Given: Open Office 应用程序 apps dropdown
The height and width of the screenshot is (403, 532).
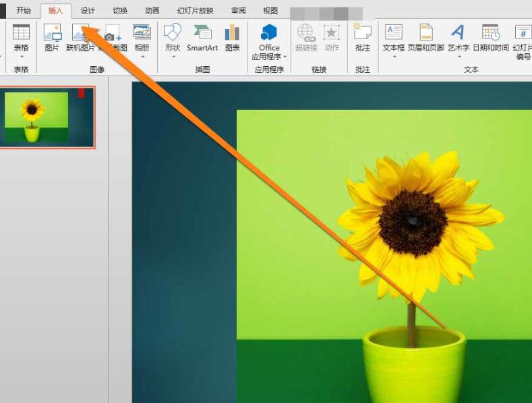Looking at the screenshot, I should [x=269, y=57].
